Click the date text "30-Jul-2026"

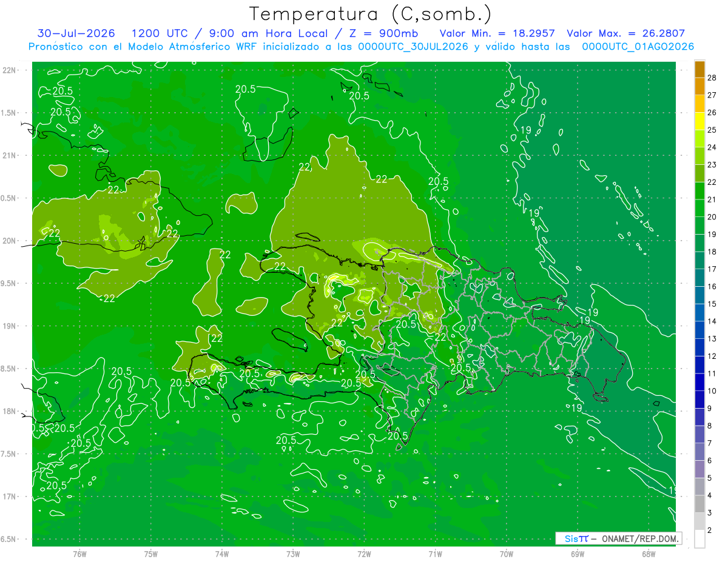(76, 34)
